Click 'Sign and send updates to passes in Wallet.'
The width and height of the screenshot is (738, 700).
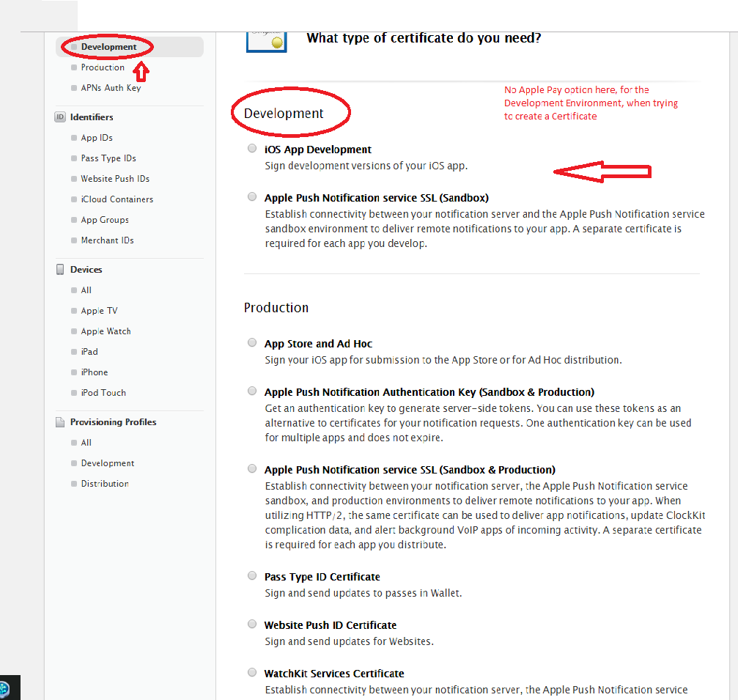click(363, 593)
